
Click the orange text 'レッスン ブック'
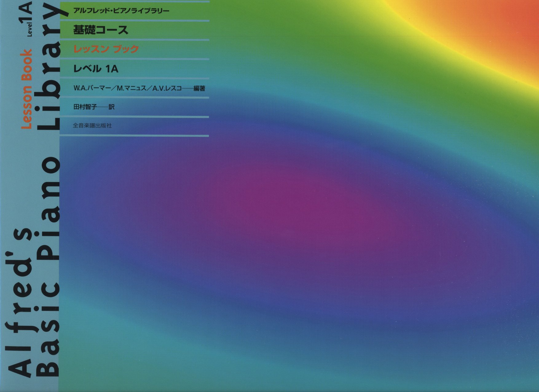pyautogui.click(x=106, y=49)
